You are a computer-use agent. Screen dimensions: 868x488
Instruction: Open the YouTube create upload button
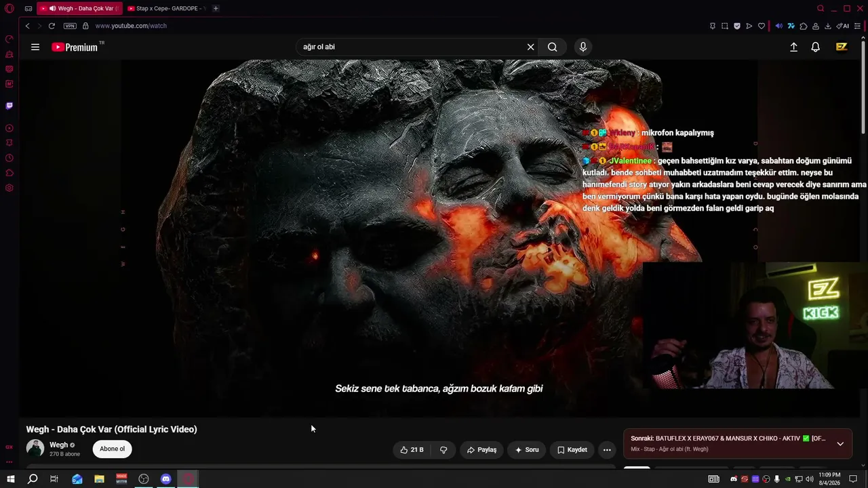793,47
